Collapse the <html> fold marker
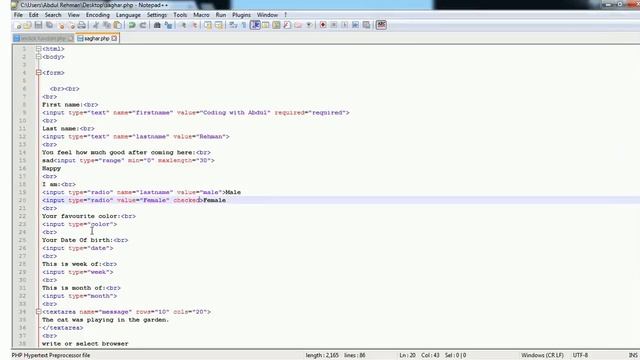640x360 pixels. (x=38, y=49)
